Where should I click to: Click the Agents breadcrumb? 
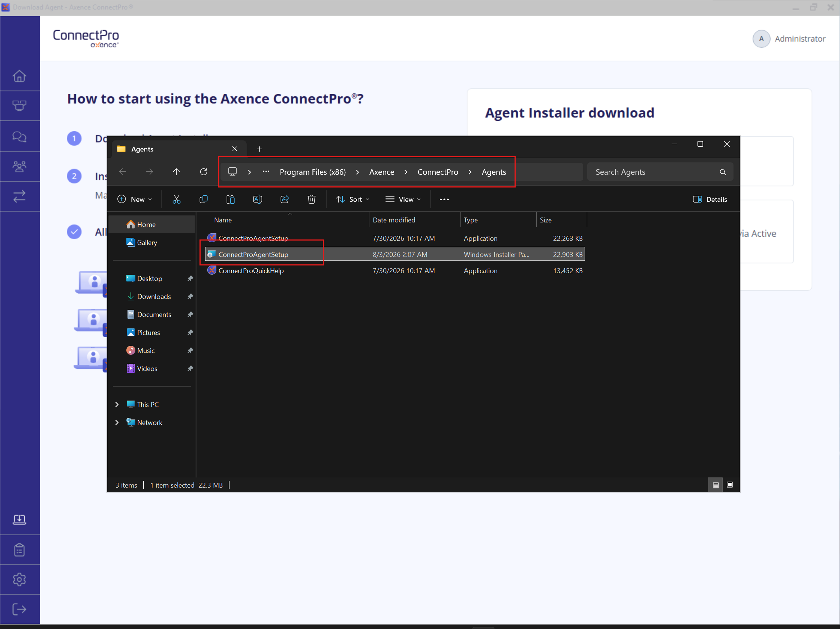click(493, 172)
